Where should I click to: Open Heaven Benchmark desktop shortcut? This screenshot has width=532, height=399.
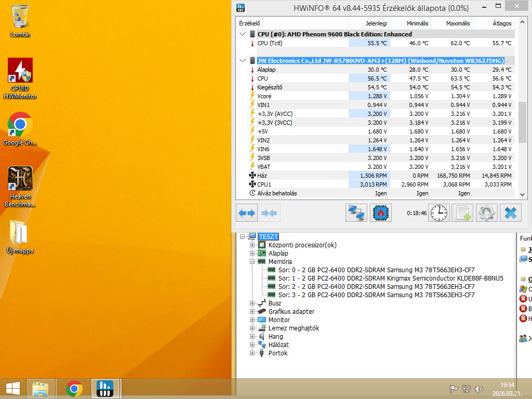20,187
